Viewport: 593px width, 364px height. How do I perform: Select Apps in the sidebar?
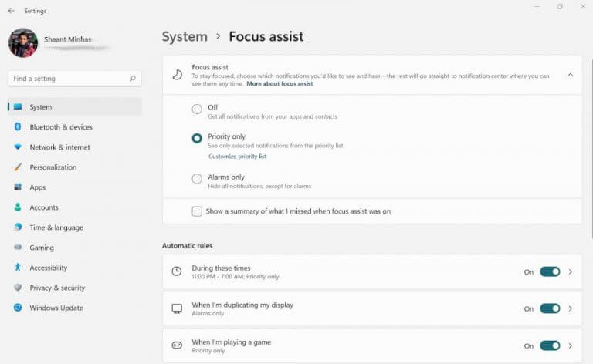[75, 187]
